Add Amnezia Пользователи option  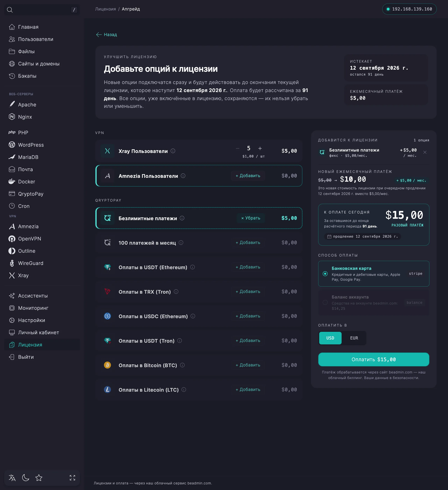click(248, 176)
